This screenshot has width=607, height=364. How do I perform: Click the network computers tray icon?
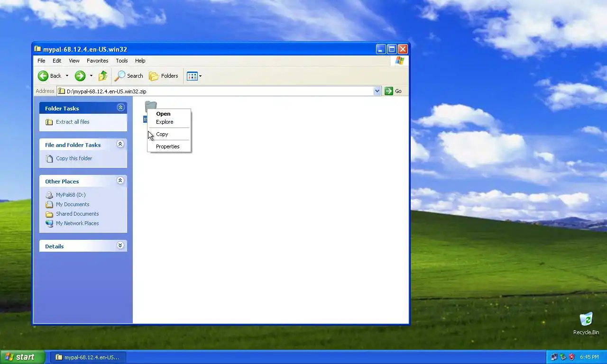[554, 357]
